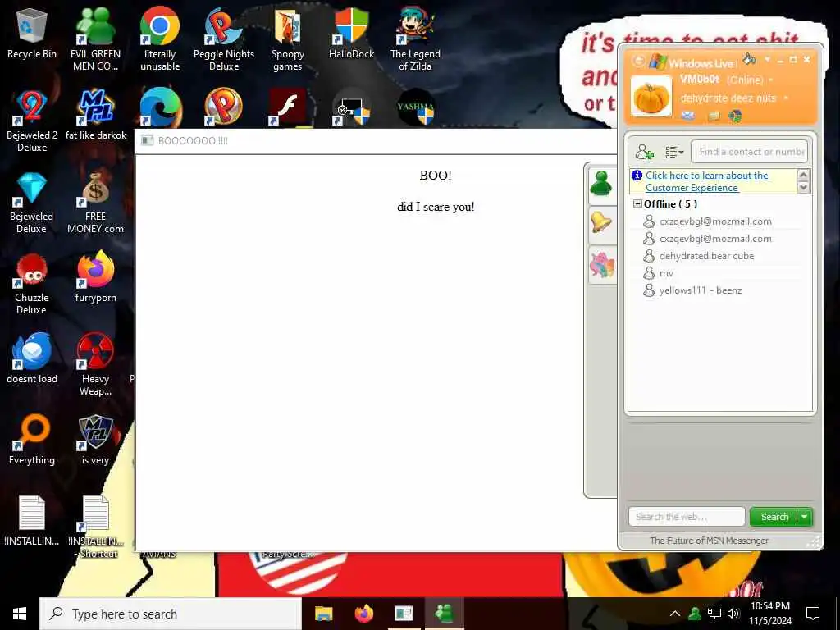Click the 'did I scare you!' text in the BOO window
This screenshot has width=840, height=630.
point(436,207)
